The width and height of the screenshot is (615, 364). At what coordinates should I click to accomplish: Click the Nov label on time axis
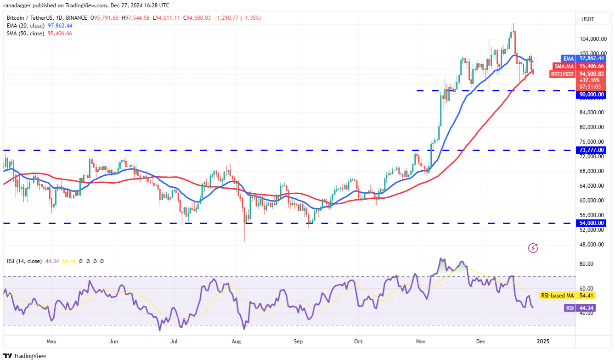coord(420,342)
